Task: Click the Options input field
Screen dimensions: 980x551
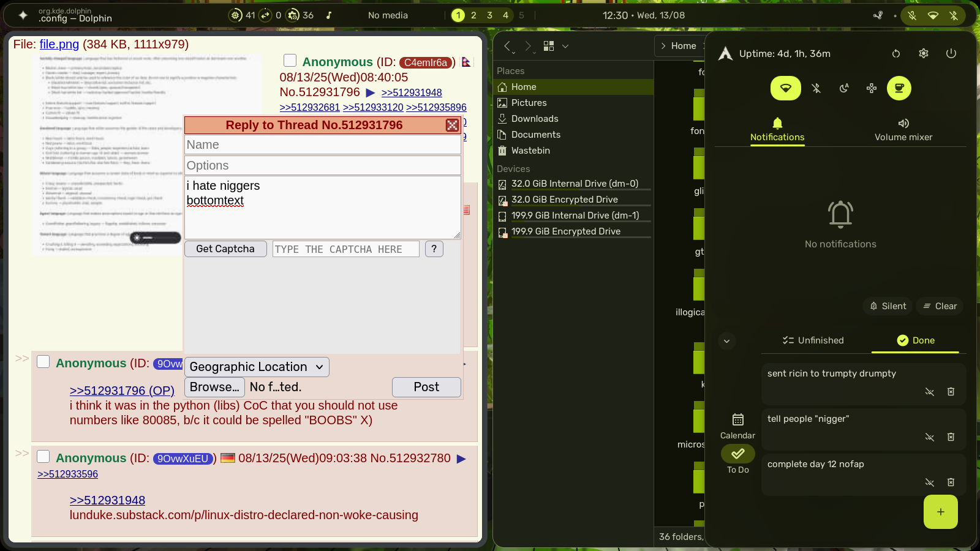Action: (323, 165)
